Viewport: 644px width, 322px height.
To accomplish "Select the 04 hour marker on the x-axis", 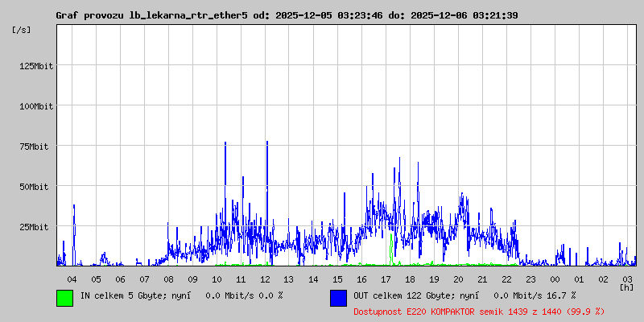I will click(72, 279).
